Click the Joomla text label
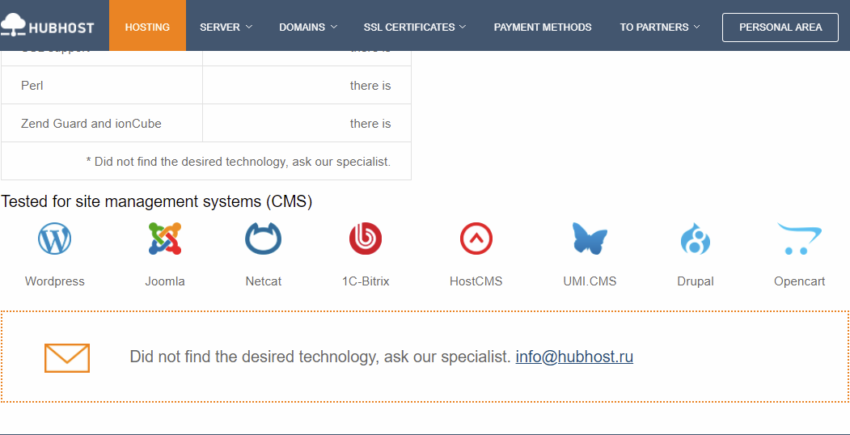The height and width of the screenshot is (435, 850). (x=165, y=282)
